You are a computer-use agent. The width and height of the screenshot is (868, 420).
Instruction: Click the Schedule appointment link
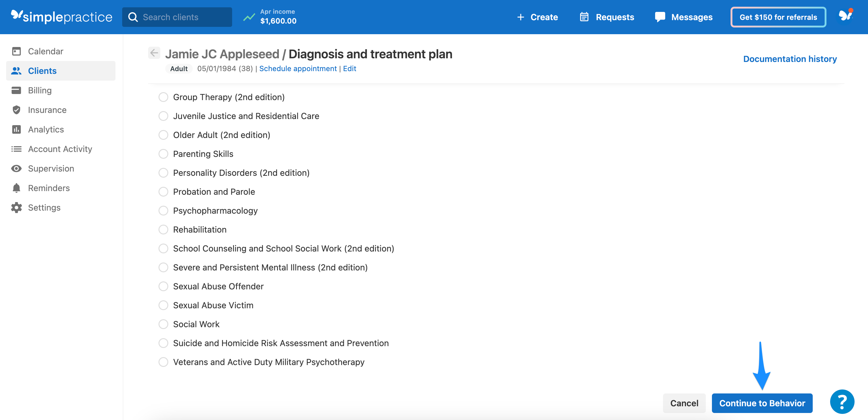coord(298,68)
